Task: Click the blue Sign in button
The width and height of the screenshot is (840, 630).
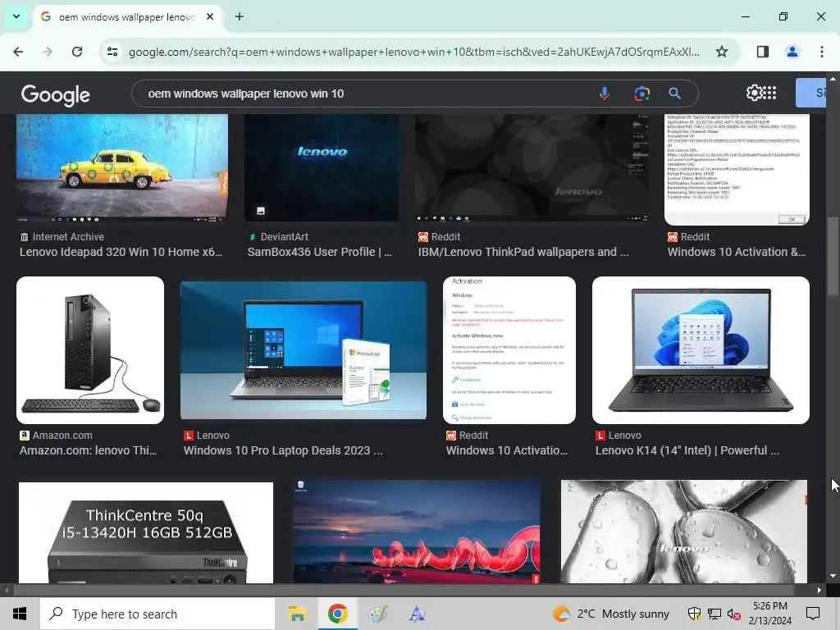Action: click(x=810, y=93)
